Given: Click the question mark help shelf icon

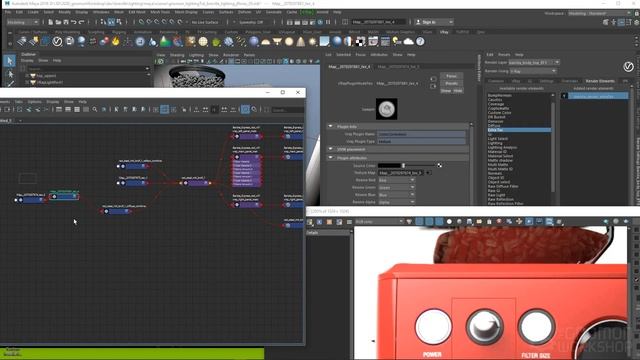Looking at the screenshot, I should point(420,41).
